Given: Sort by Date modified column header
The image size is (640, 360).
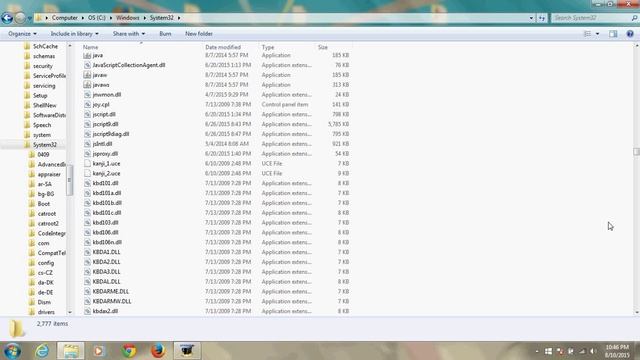Looking at the screenshot, I should [223, 47].
